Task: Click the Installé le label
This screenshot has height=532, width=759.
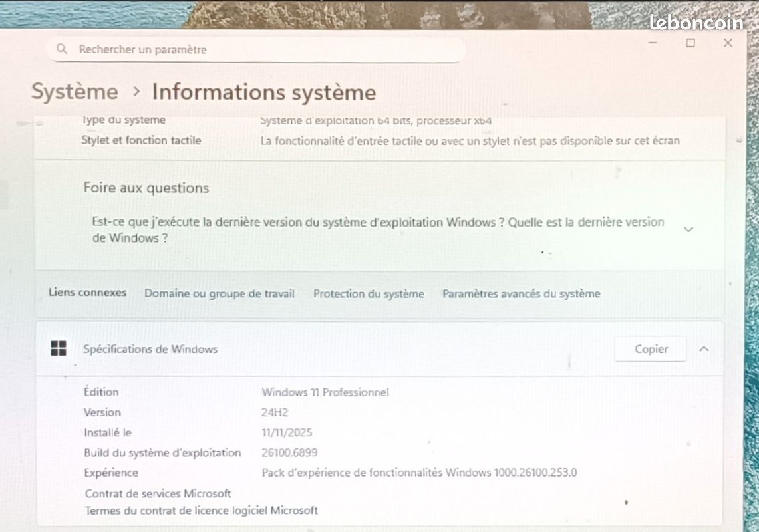Action: (x=108, y=432)
